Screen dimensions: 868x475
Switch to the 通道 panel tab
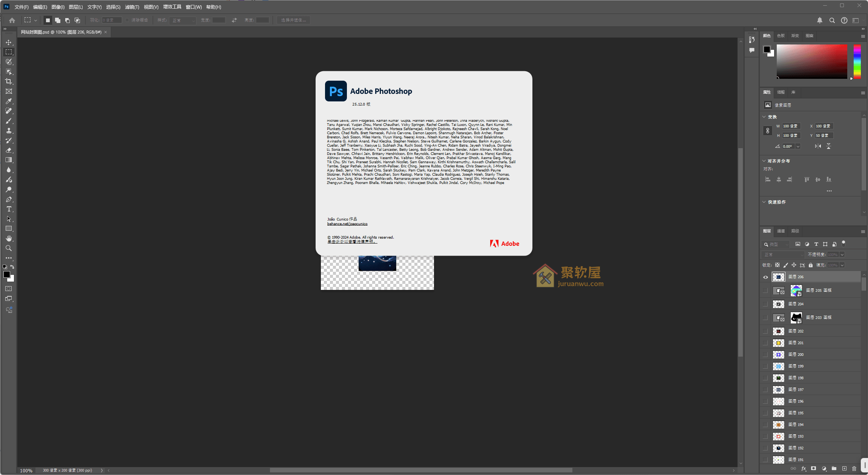(780, 231)
